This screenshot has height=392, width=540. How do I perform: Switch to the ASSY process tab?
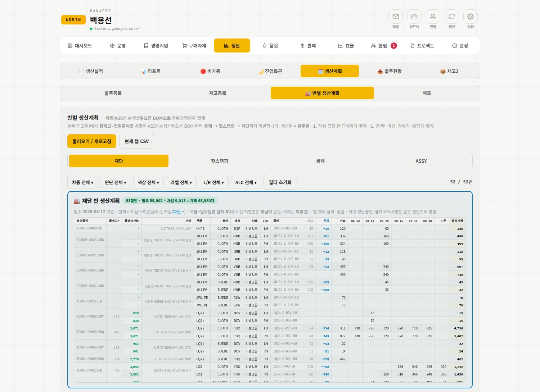pyautogui.click(x=421, y=161)
